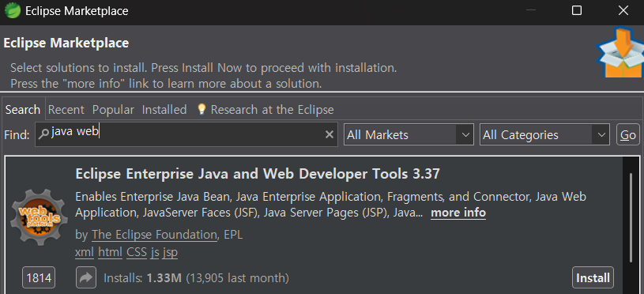Click the Eclipse Enterprise Java and Web Developer Tools title

(x=258, y=174)
